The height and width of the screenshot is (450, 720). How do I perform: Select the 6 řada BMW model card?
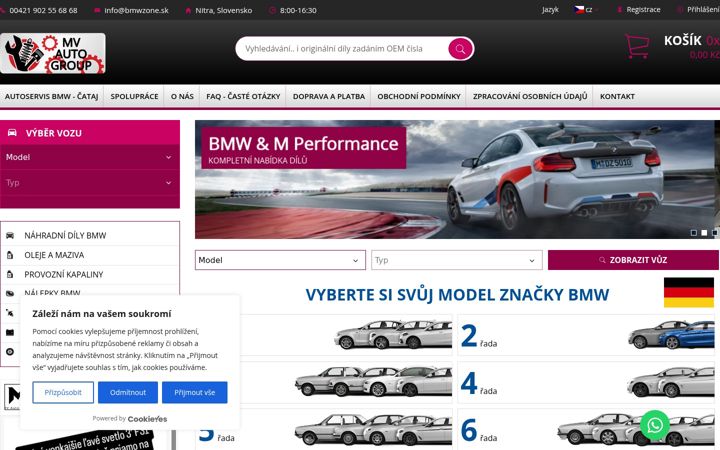pos(586,430)
